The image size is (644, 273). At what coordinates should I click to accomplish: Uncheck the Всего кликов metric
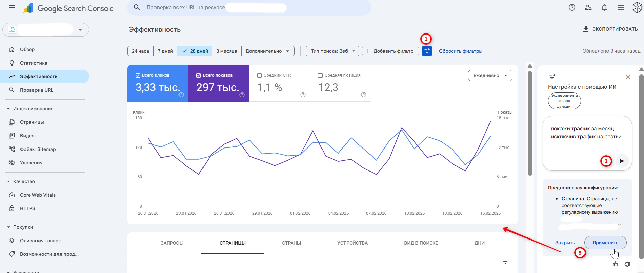[x=138, y=75]
